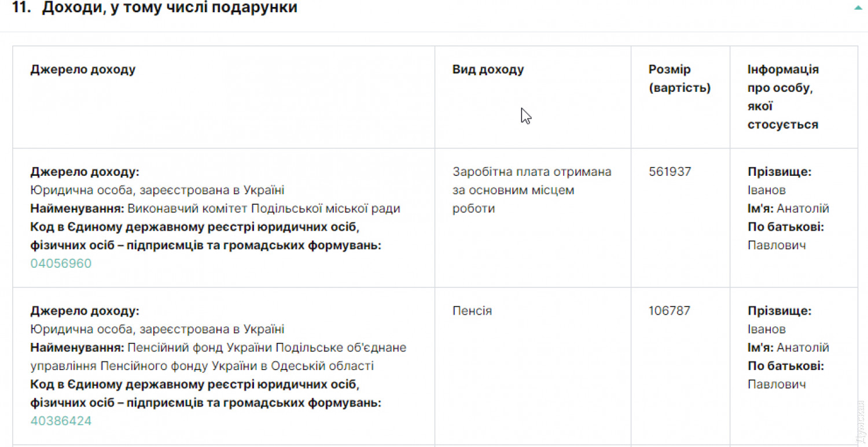868x447 pixels.
Task: Collapse section 11 with the arrow
Action: [858, 8]
